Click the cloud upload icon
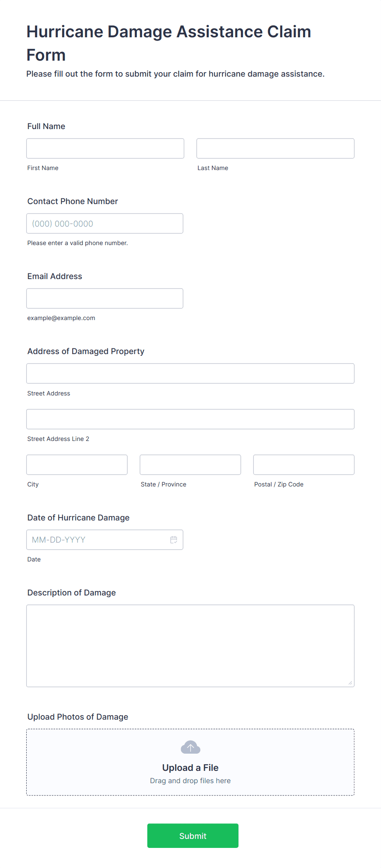Viewport: 381px width, 868px height. pyautogui.click(x=190, y=747)
